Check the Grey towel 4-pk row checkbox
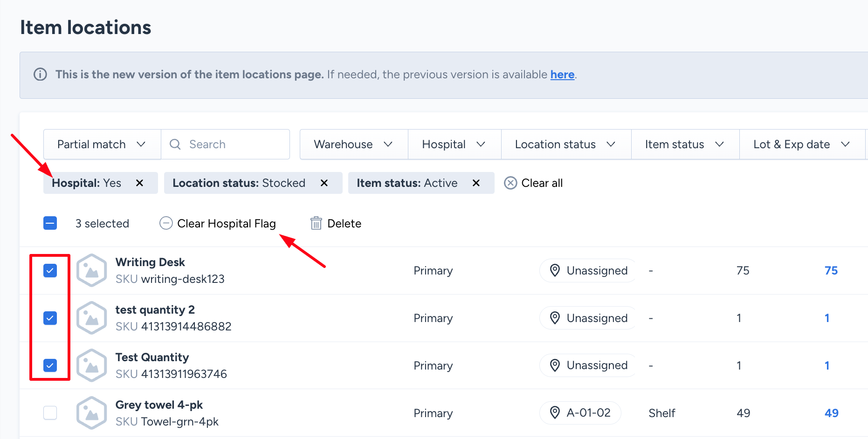This screenshot has height=439, width=868. pyautogui.click(x=50, y=413)
